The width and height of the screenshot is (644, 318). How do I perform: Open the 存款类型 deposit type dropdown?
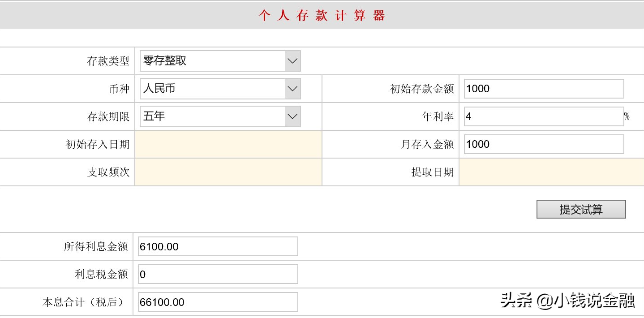(219, 61)
